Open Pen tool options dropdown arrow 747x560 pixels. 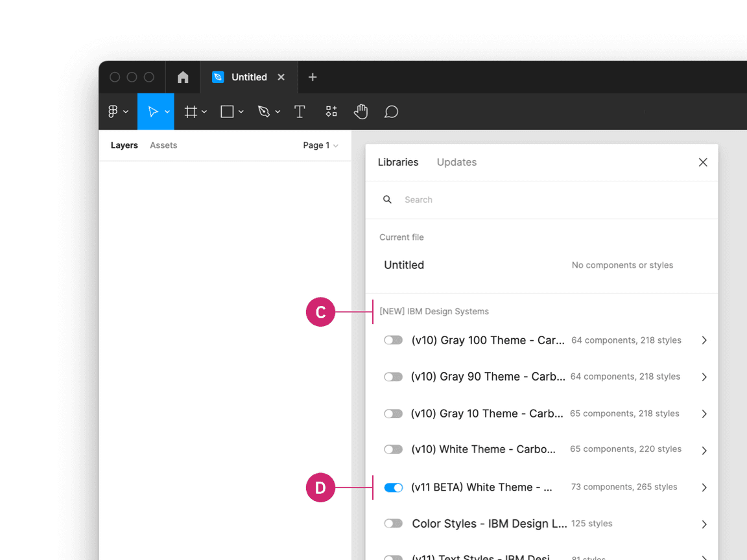[278, 112]
